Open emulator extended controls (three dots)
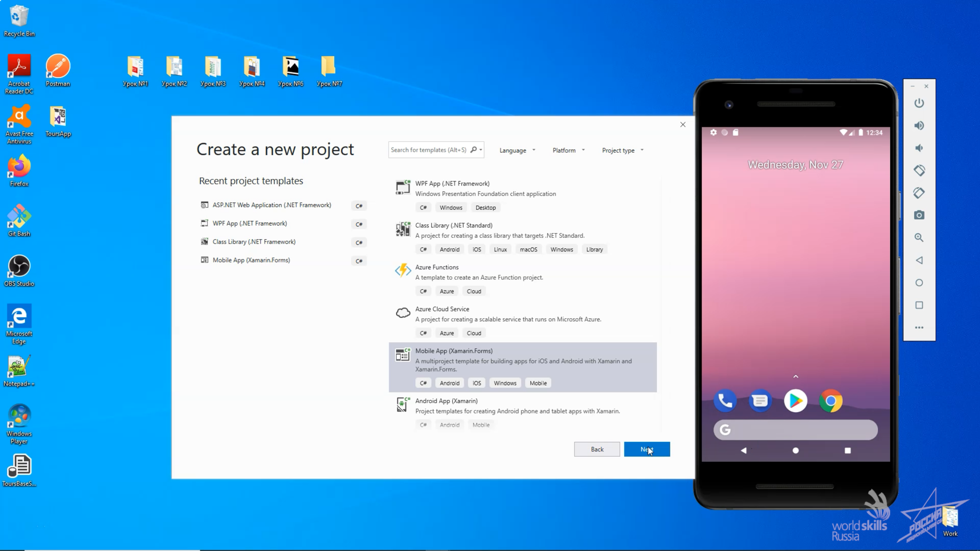The height and width of the screenshot is (551, 980). point(919,328)
